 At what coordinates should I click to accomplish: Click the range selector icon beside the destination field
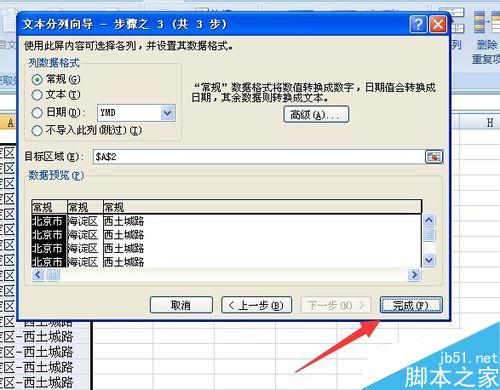434,157
